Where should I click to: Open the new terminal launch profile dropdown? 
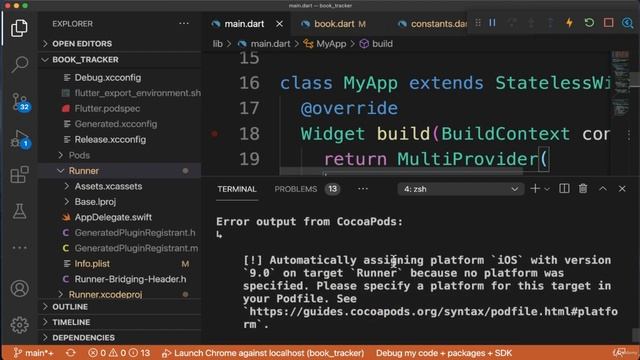(x=547, y=189)
